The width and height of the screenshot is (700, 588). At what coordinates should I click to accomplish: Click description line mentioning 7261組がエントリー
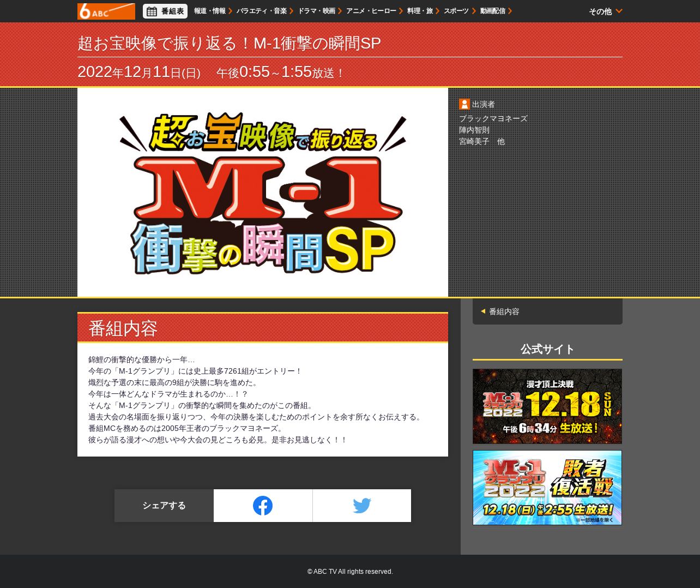point(195,371)
